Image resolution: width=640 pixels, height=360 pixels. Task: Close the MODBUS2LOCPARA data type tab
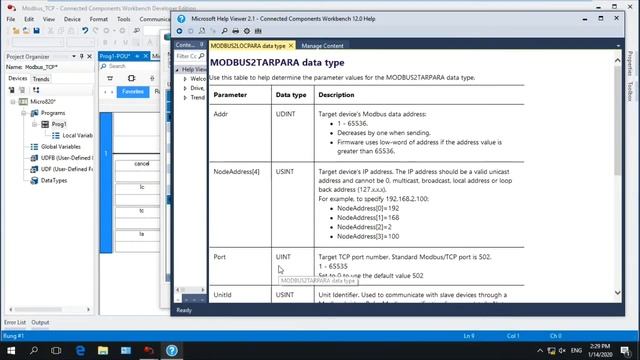291,46
